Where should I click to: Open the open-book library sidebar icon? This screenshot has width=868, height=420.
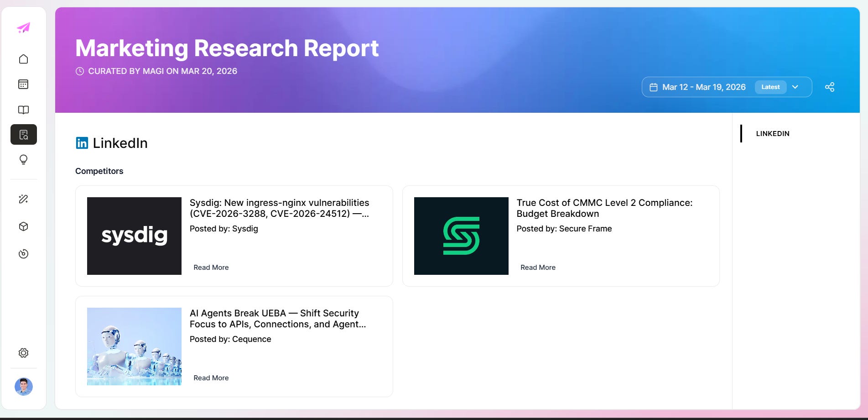pyautogui.click(x=24, y=110)
